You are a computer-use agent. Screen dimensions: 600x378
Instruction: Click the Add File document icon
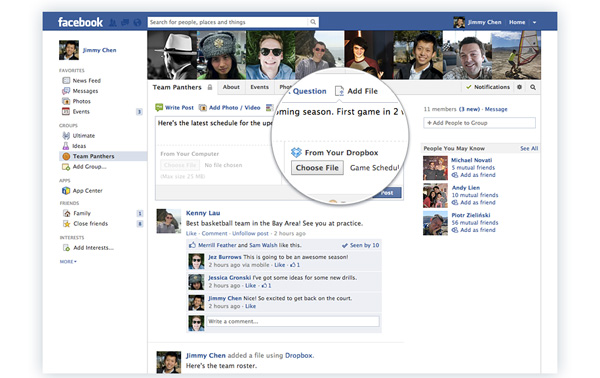pyautogui.click(x=339, y=91)
